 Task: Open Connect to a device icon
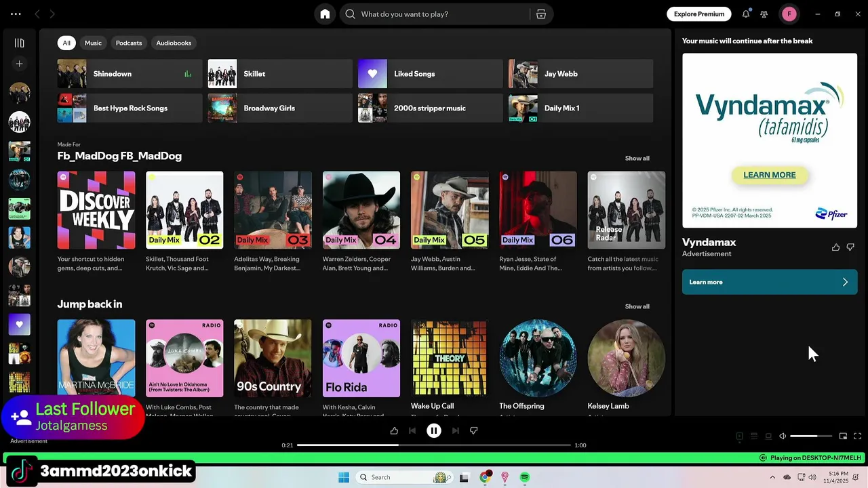pyautogui.click(x=768, y=436)
